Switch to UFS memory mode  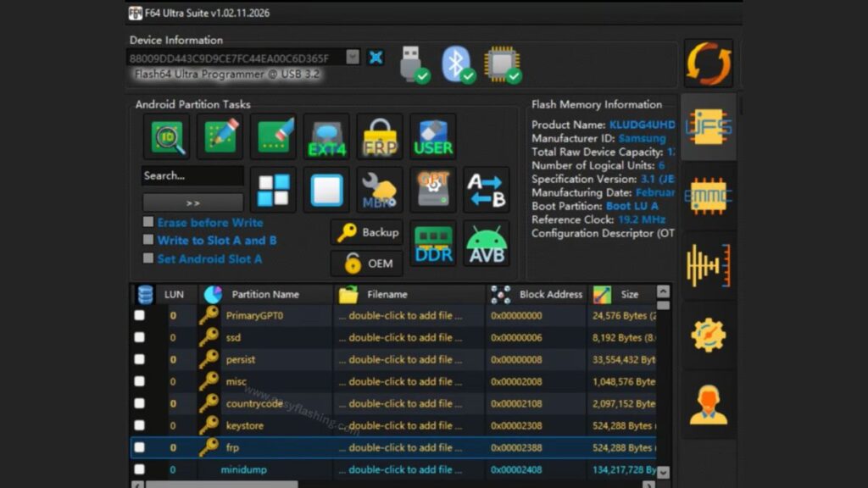[709, 127]
